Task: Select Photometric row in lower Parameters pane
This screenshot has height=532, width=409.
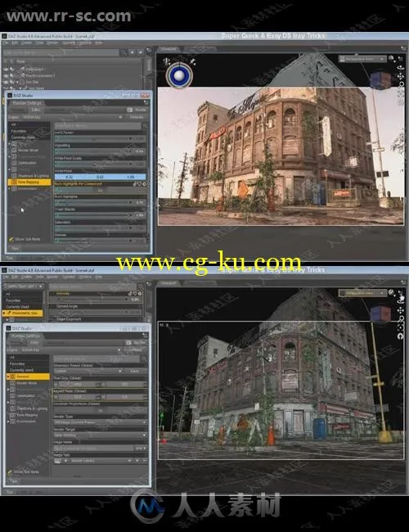Action: pos(23,313)
